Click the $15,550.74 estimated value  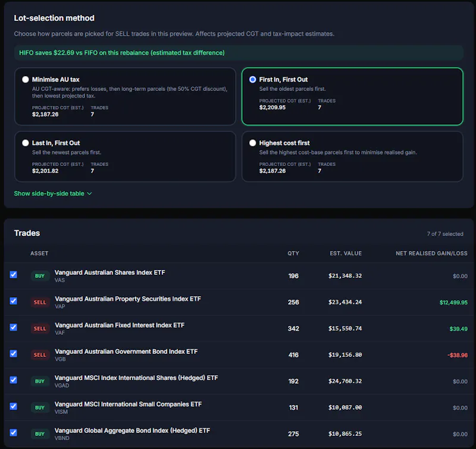coord(345,328)
